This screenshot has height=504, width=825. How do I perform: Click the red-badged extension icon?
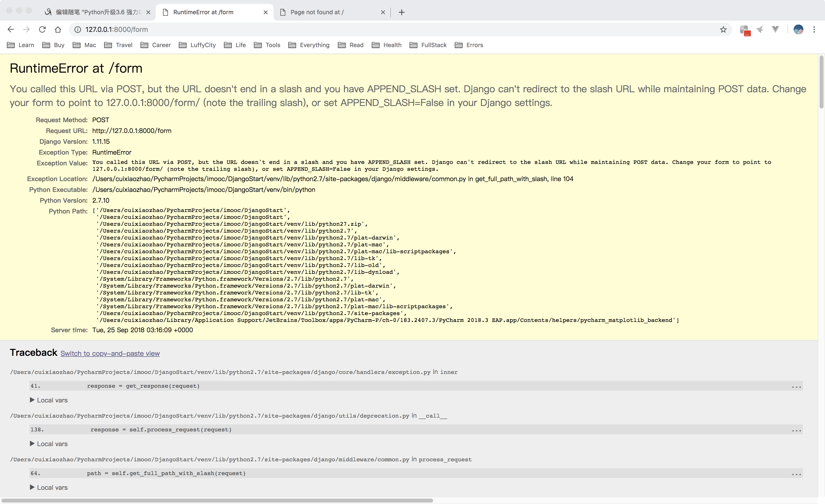coord(745,30)
